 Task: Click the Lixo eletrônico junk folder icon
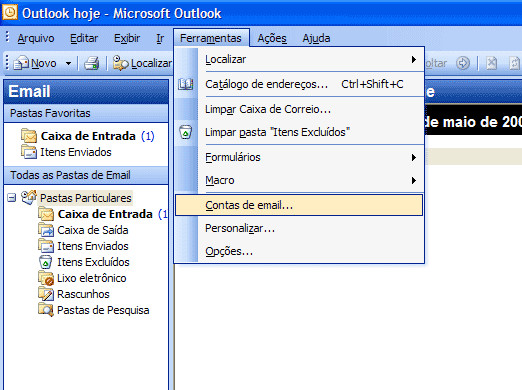point(46,278)
